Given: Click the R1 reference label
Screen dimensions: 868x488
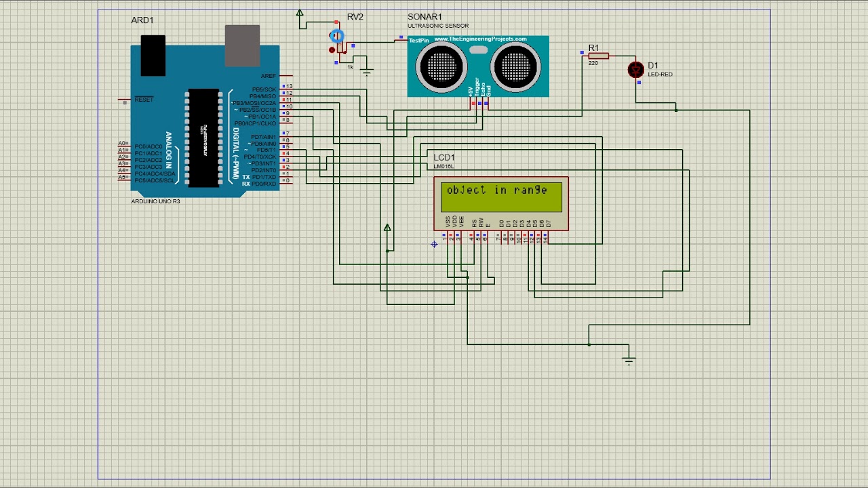Looking at the screenshot, I should coord(593,47).
